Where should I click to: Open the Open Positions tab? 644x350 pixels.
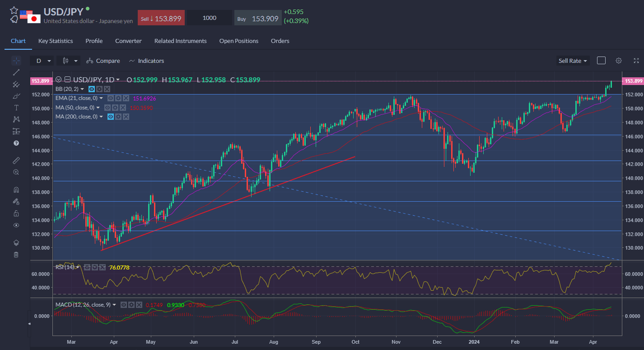239,41
